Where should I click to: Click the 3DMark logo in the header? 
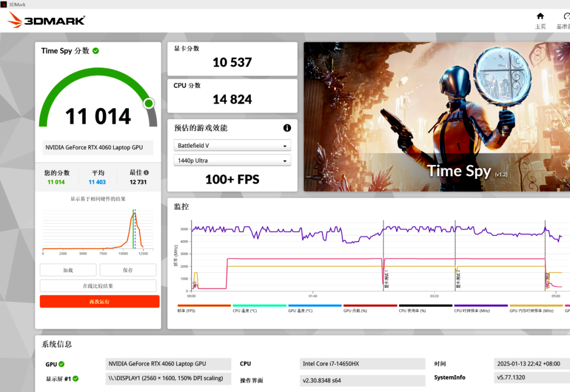[46, 20]
